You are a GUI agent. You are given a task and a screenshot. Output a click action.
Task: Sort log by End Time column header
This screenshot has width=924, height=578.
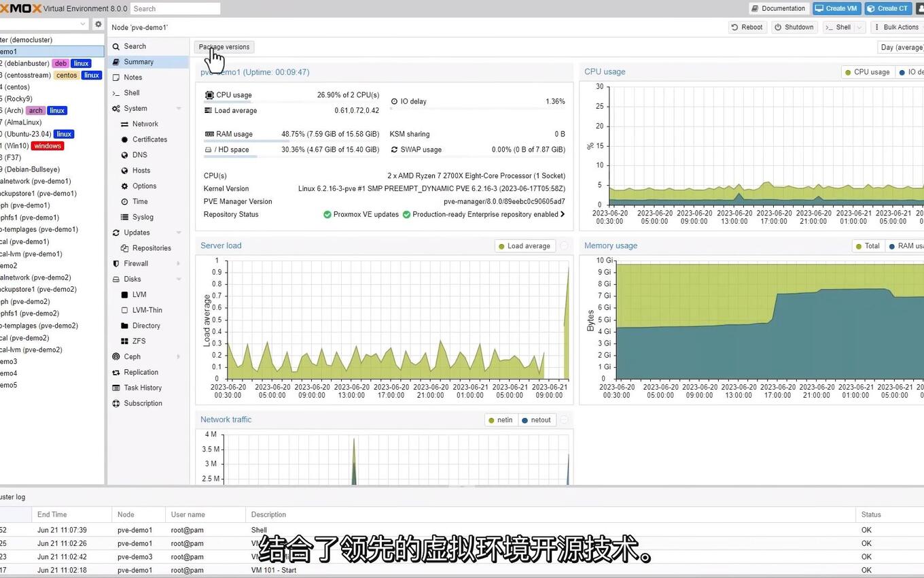[71, 515]
